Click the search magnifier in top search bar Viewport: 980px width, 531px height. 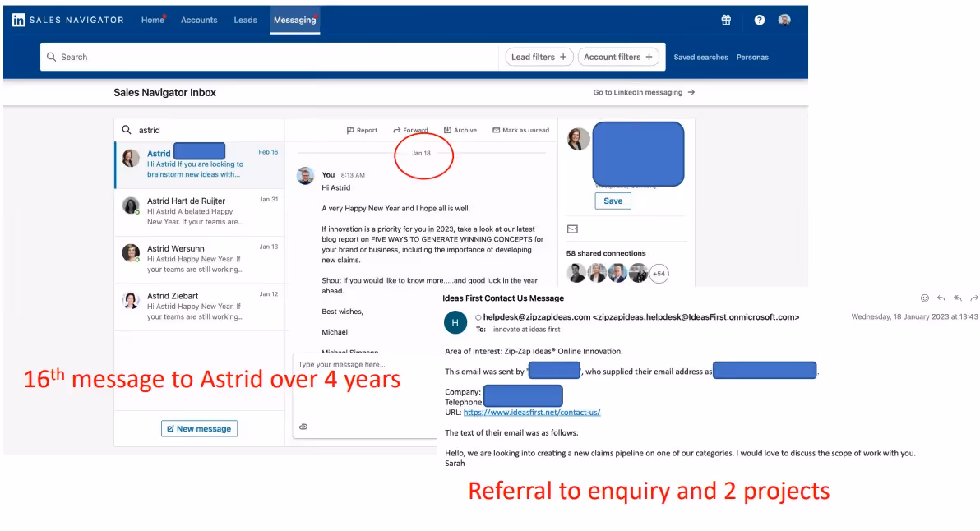(x=51, y=57)
